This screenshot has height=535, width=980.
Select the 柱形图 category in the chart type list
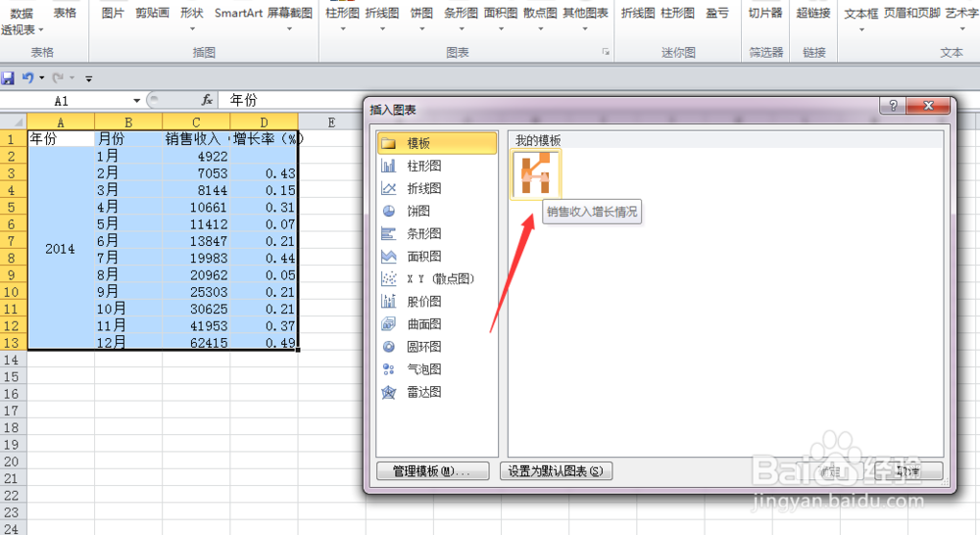click(x=437, y=166)
